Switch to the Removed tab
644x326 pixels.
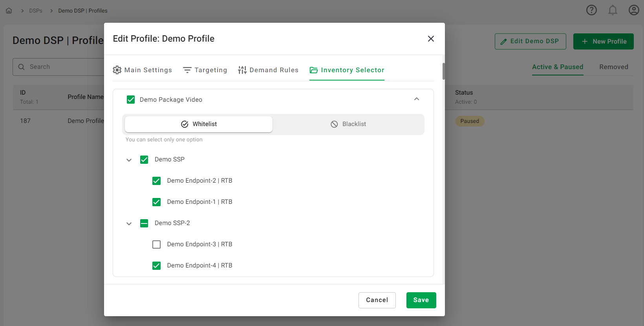(x=613, y=67)
